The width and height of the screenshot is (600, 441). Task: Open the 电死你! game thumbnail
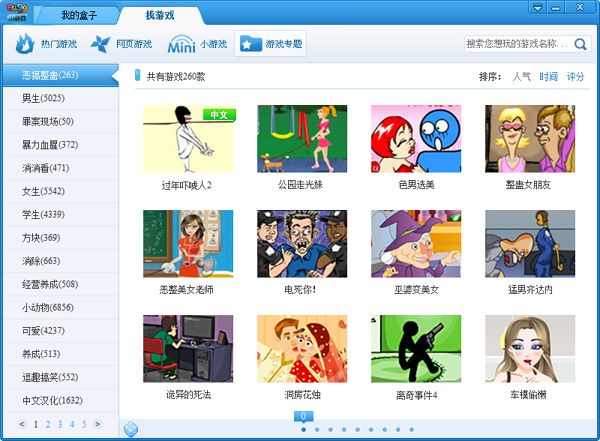[x=302, y=243]
